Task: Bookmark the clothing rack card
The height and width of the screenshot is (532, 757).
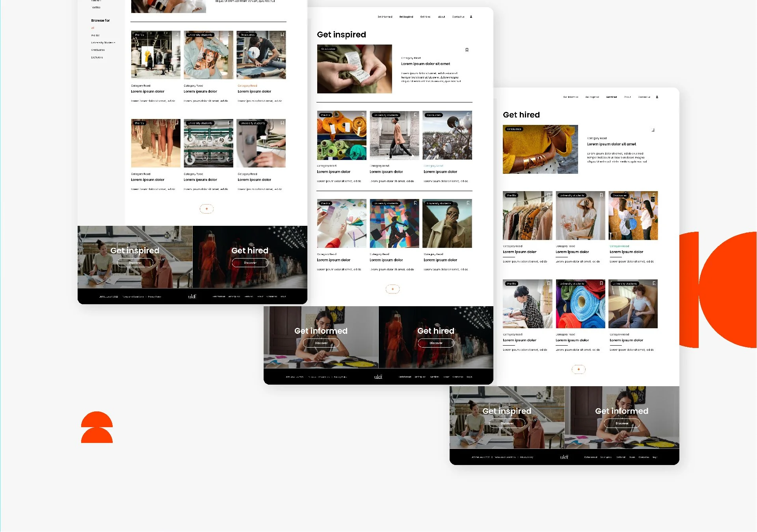Action: tap(549, 195)
